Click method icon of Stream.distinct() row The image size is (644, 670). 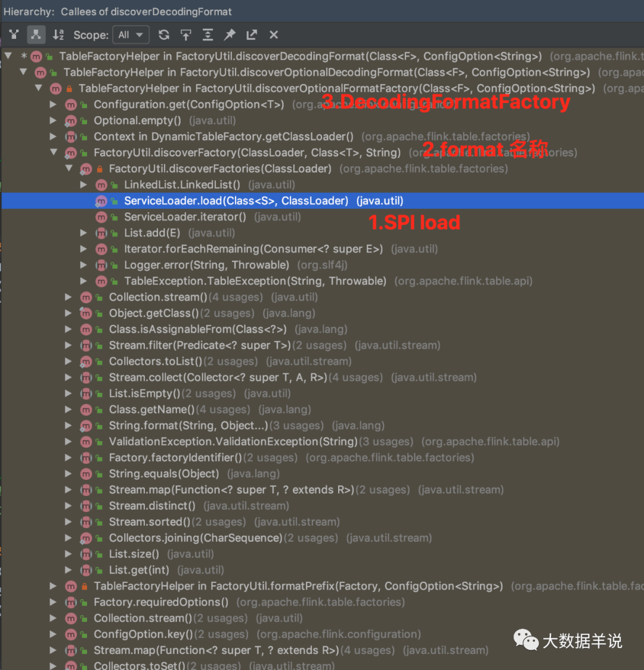tap(85, 506)
